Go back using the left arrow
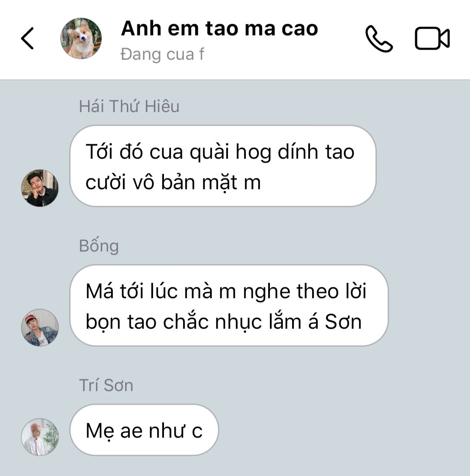Viewport: 470px width, 476px height. coord(27,38)
